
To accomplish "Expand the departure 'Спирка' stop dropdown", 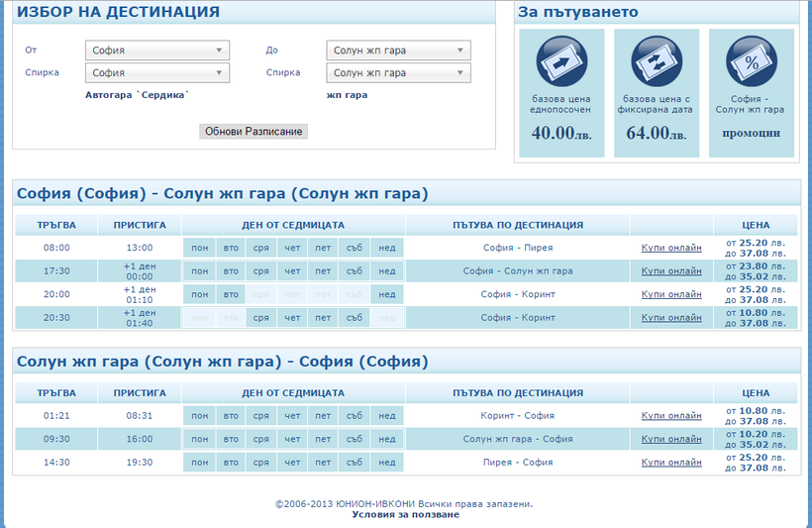I will click(157, 73).
